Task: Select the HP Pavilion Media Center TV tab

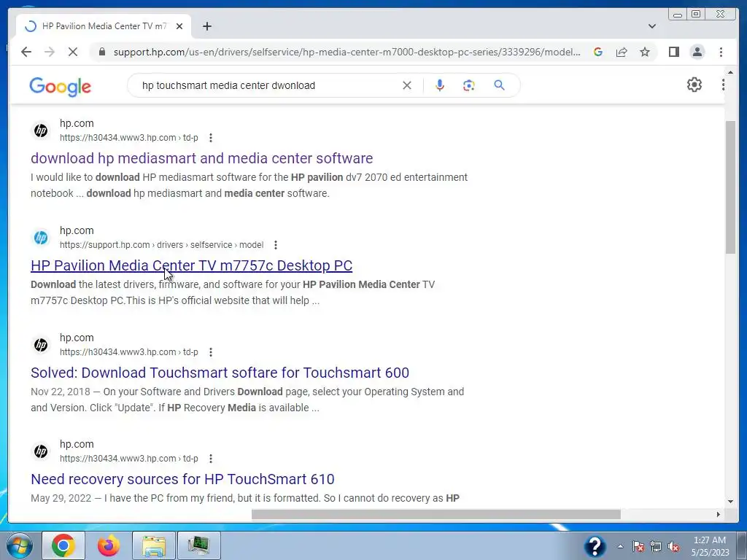Action: point(104,27)
